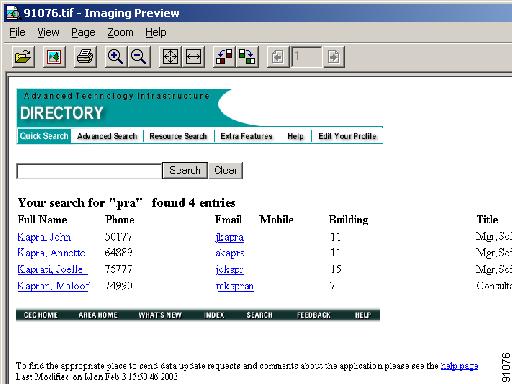Open image in editing application icon
512x384 pixels.
tap(54, 57)
